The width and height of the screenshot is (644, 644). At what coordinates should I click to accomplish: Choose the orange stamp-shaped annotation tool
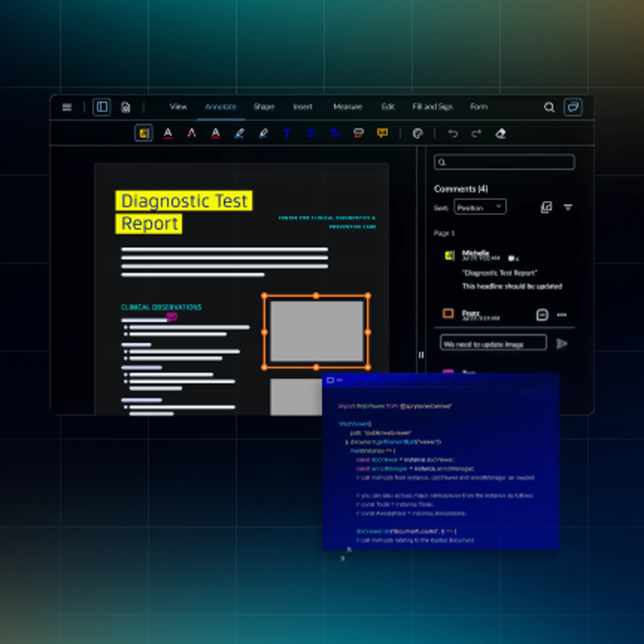pyautogui.click(x=358, y=133)
